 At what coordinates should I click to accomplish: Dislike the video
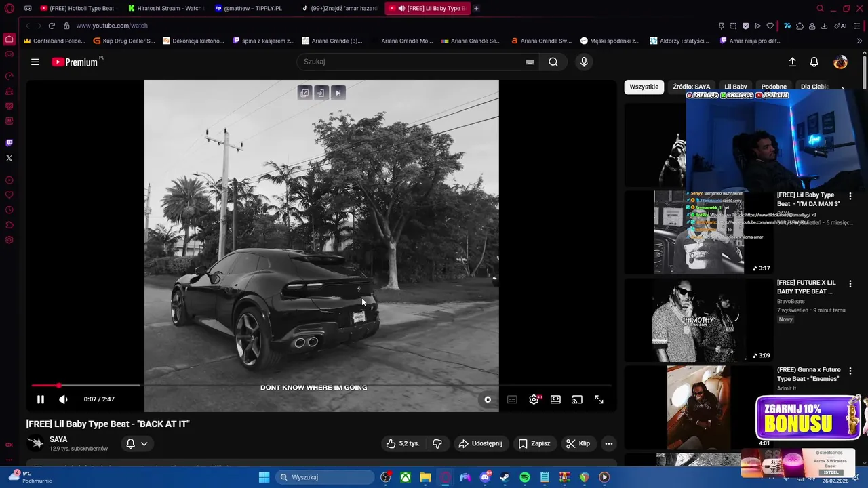437,443
